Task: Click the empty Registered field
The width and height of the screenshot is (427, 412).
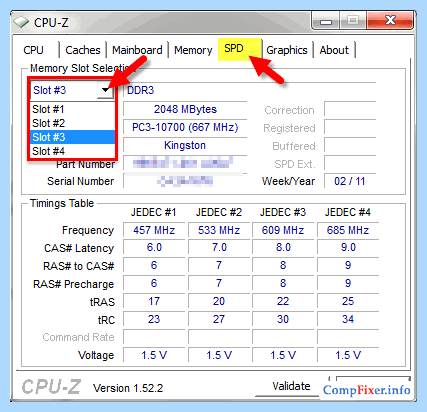Action: point(350,127)
